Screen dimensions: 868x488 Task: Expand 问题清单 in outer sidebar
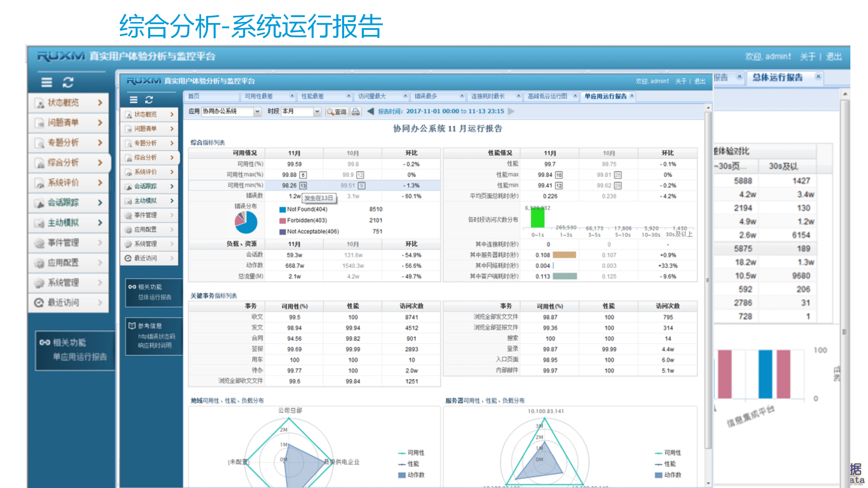pos(100,122)
